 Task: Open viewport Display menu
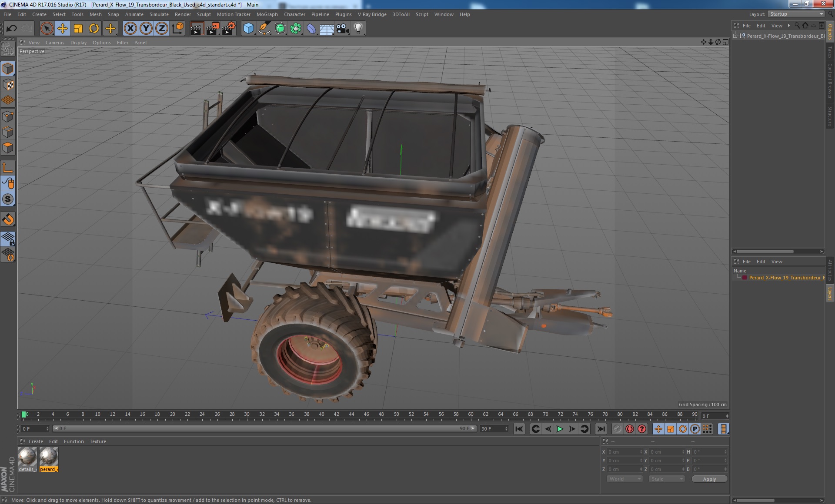(x=78, y=43)
